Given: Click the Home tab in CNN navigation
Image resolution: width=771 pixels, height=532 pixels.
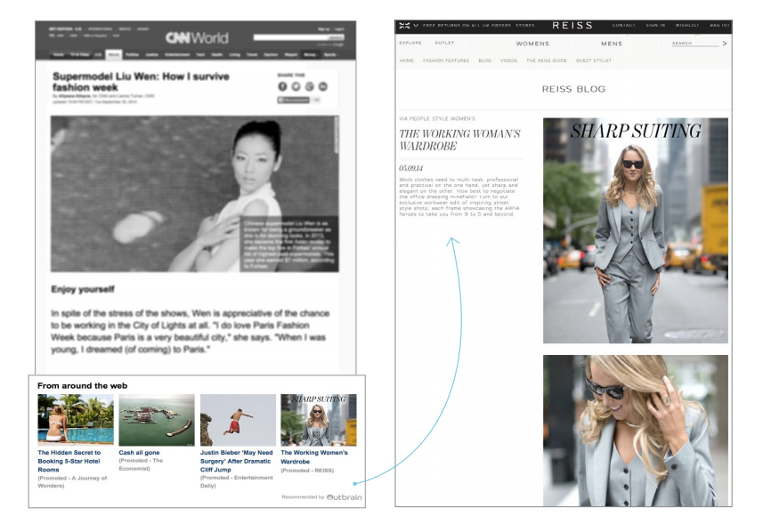Looking at the screenshot, I should click(x=59, y=54).
